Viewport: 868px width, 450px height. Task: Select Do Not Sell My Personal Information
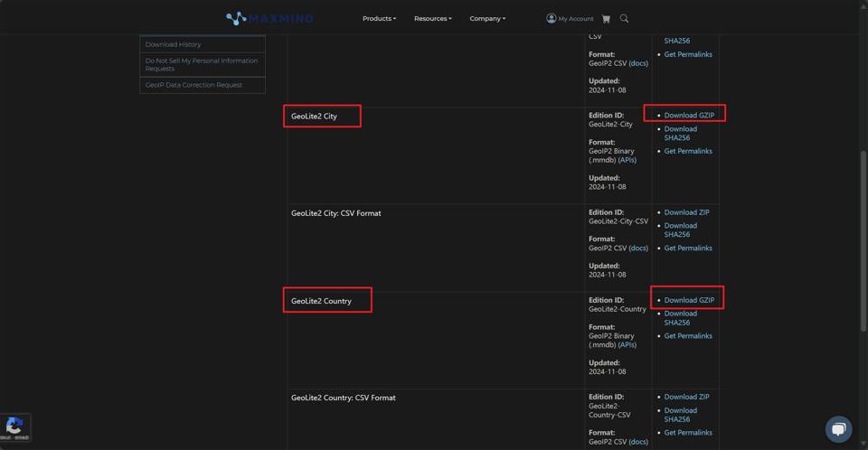(x=202, y=64)
